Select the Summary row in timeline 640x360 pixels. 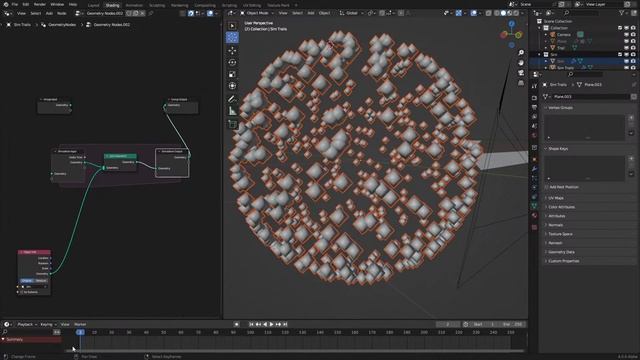(x=31, y=339)
